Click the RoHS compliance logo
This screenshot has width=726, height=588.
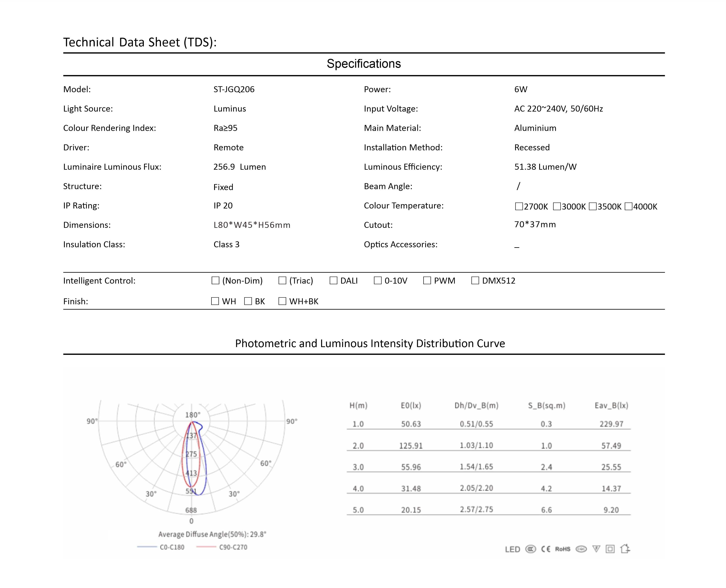coord(562,549)
